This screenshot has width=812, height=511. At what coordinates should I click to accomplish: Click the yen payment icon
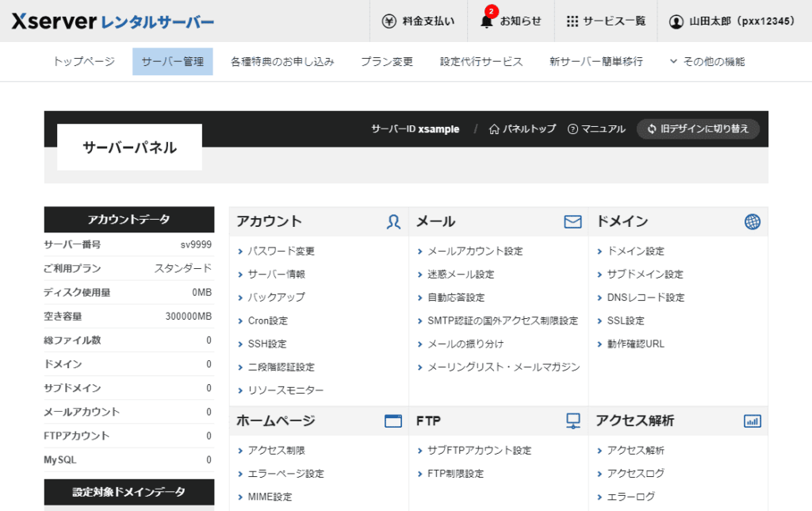click(x=389, y=21)
